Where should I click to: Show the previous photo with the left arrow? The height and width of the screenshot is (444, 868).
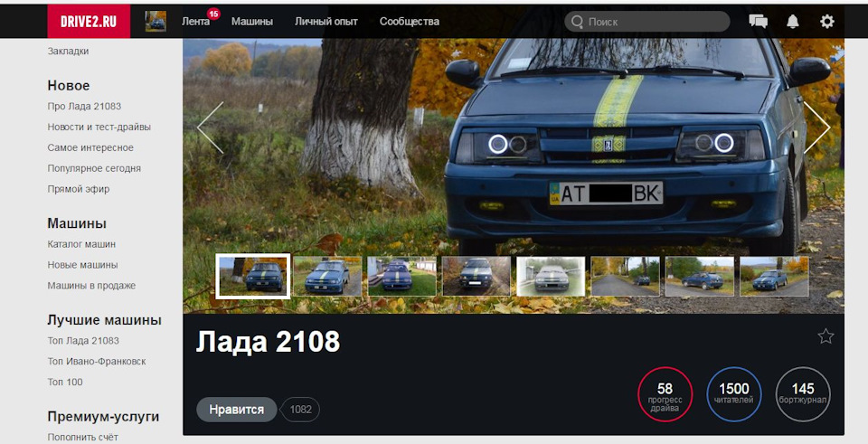click(x=211, y=128)
